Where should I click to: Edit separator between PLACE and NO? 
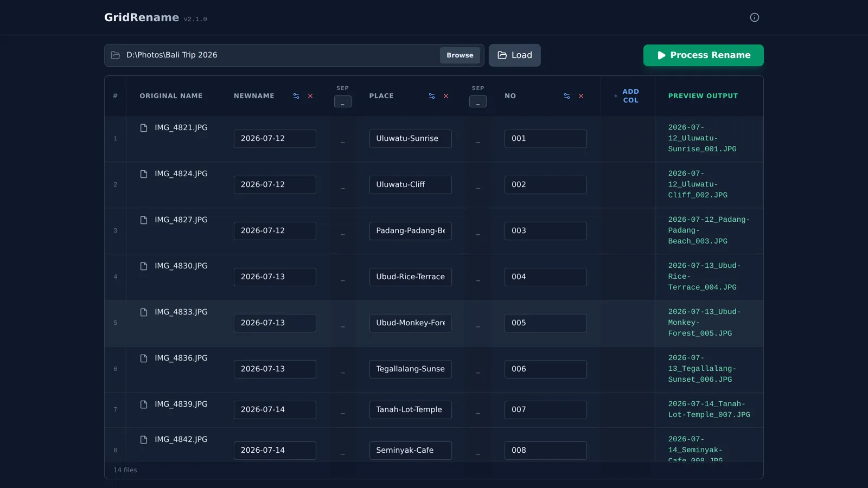point(478,101)
